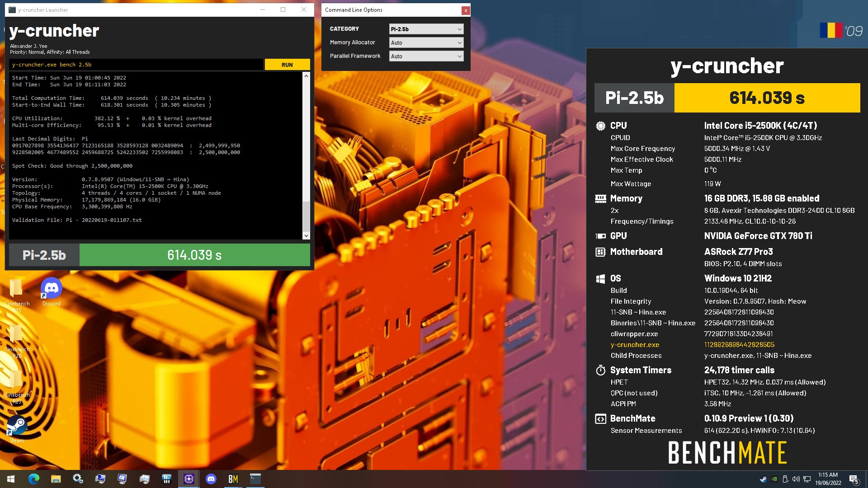The width and height of the screenshot is (868, 488).
Task: Open the Cinebench R23 folder icon
Action: [17, 387]
